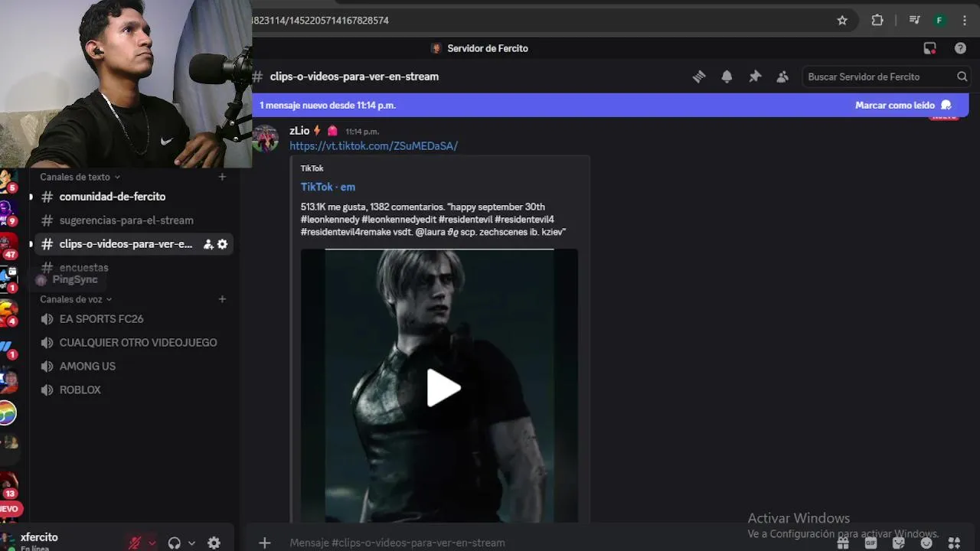The height and width of the screenshot is (551, 980).
Task: Click plus attachment button in message bar
Action: pyautogui.click(x=264, y=543)
